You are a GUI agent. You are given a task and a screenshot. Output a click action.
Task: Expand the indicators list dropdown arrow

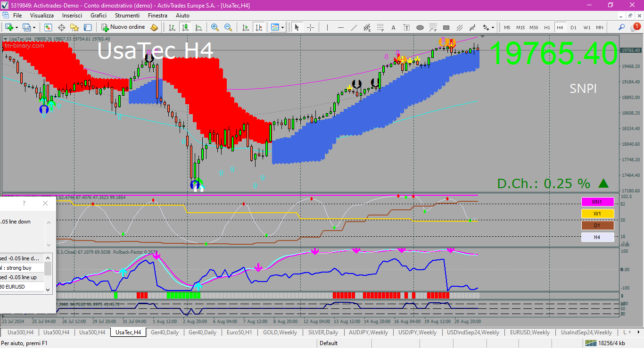(x=282, y=27)
